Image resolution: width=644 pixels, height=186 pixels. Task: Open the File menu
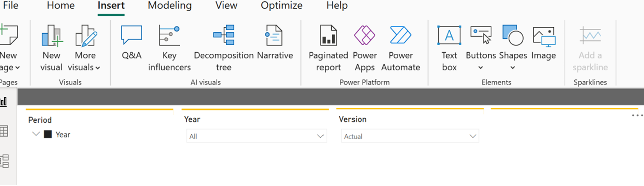(x=11, y=5)
